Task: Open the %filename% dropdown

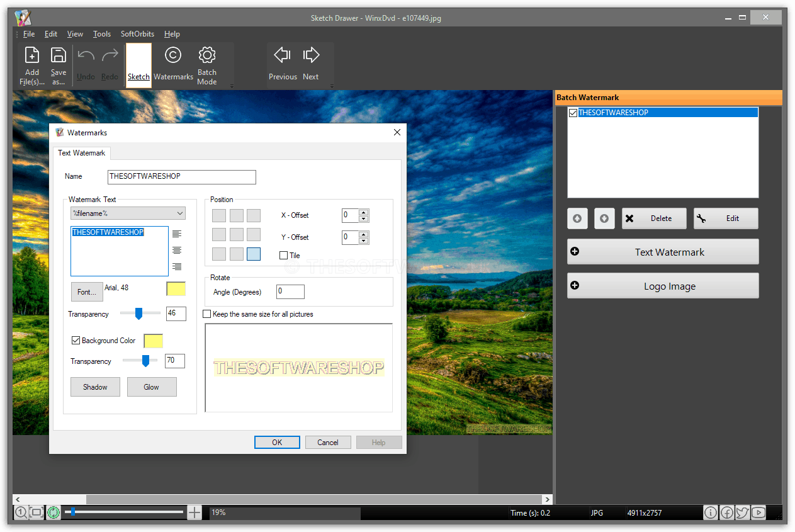Action: tap(128, 213)
